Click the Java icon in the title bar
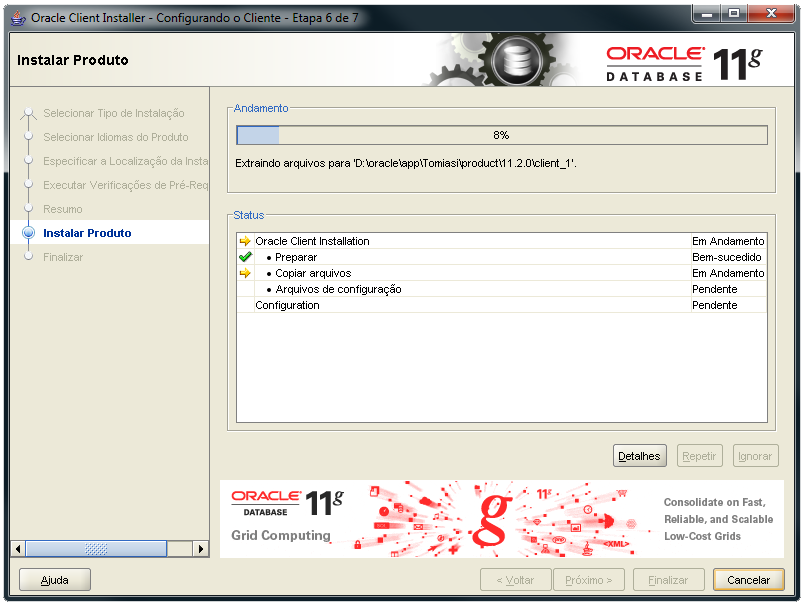804x604 pixels. tap(17, 17)
